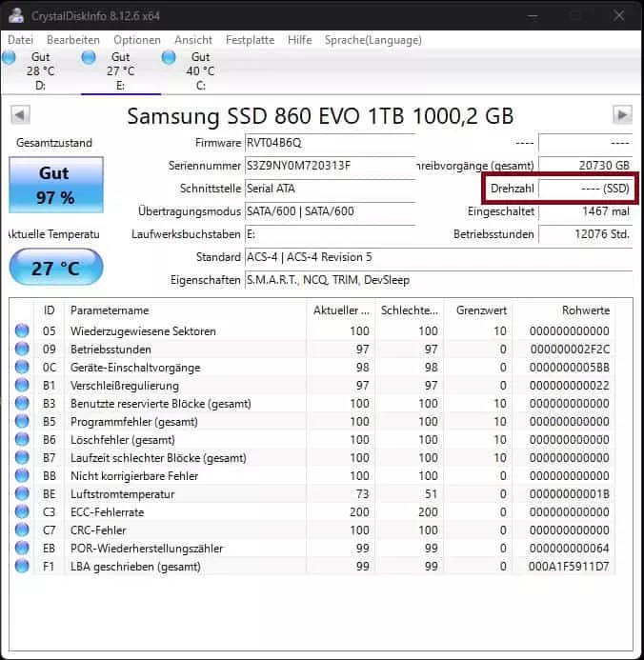The width and height of the screenshot is (644, 660).
Task: Open the Hilfe menu
Action: point(300,40)
